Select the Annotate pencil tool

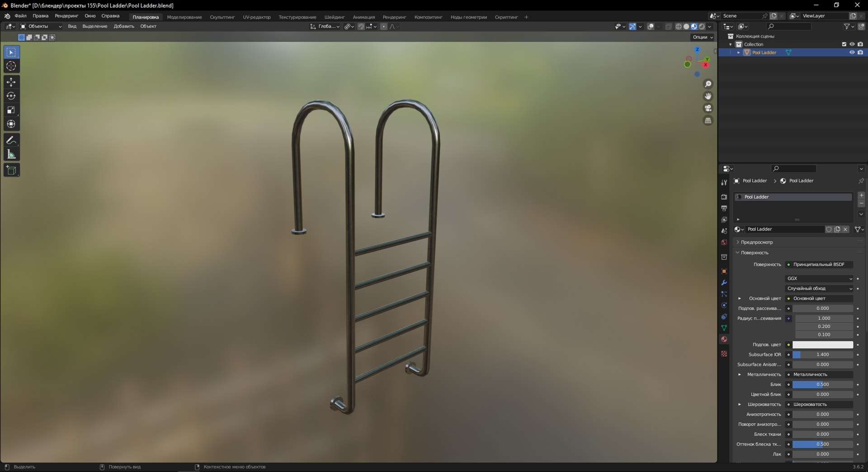coord(11,140)
